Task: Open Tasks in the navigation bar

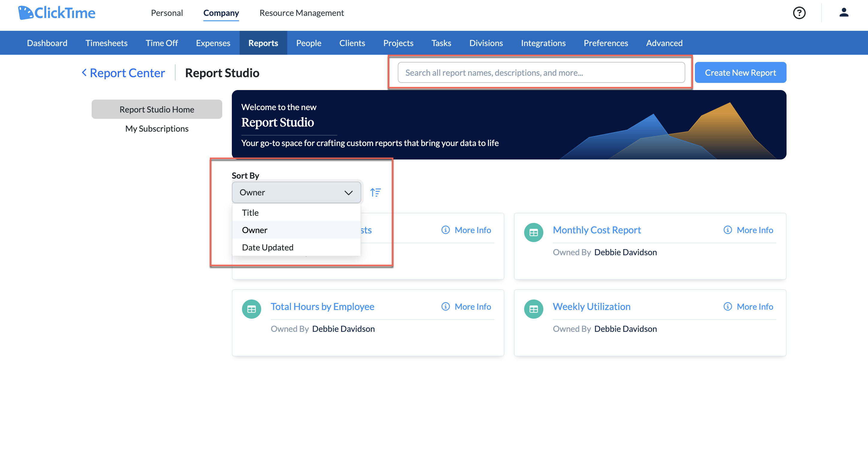Action: pyautogui.click(x=441, y=43)
